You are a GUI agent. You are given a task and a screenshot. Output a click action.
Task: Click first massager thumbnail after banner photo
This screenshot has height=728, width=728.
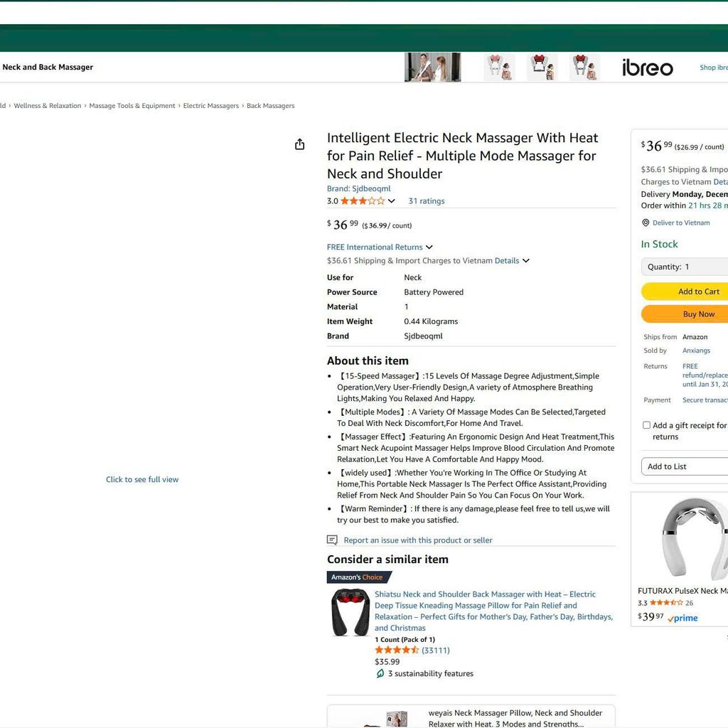click(x=500, y=68)
